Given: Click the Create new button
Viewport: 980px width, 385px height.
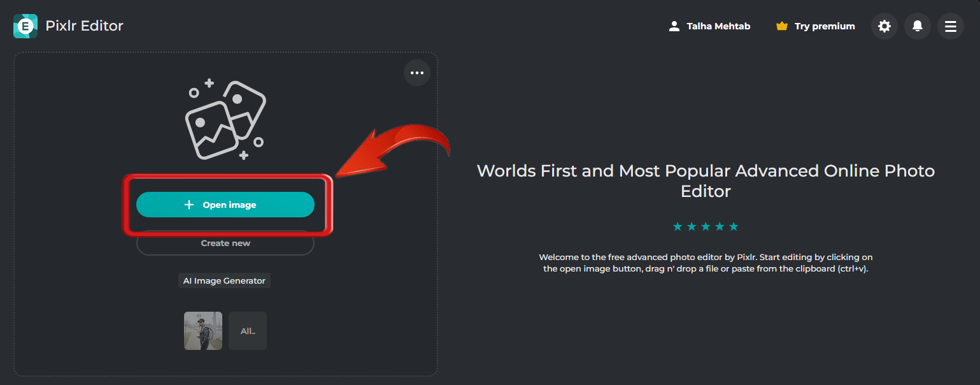Looking at the screenshot, I should [x=225, y=243].
